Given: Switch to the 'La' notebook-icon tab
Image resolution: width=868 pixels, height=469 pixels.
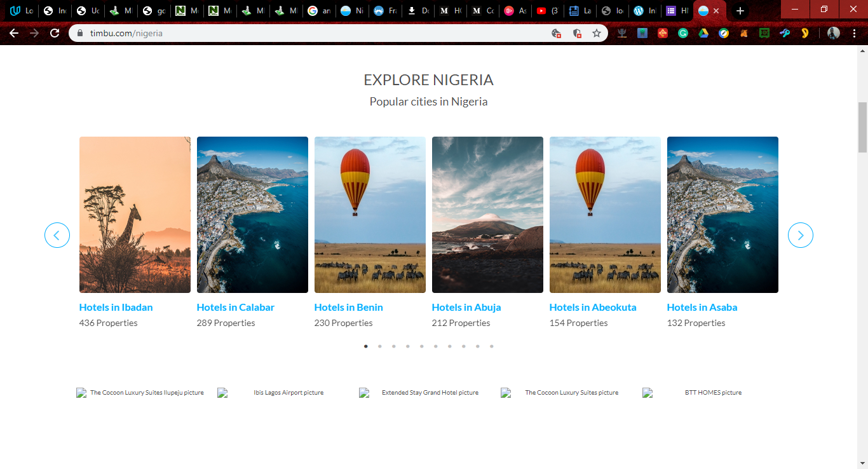Looking at the screenshot, I should point(581,11).
